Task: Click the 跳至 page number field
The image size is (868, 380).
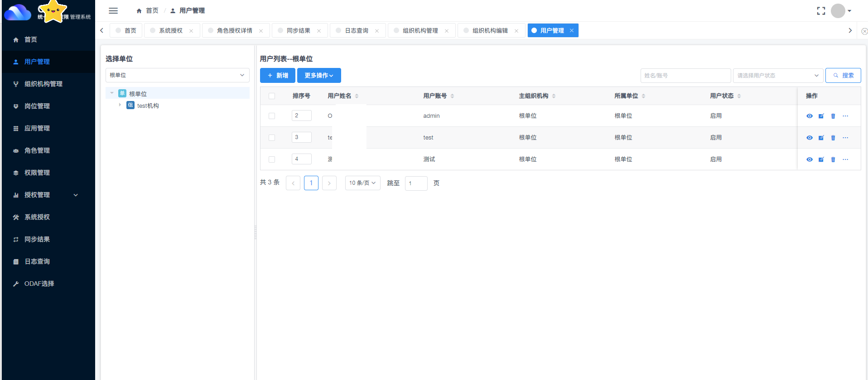Action: (416, 183)
